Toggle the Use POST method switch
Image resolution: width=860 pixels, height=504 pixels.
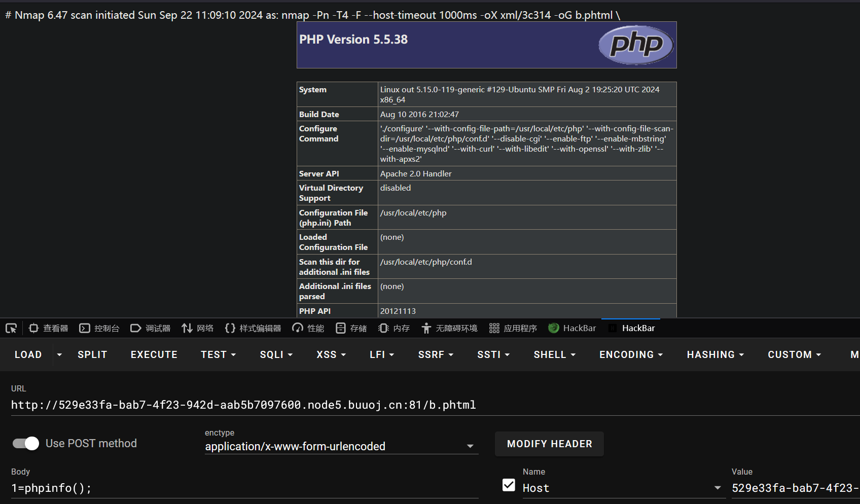(x=26, y=443)
